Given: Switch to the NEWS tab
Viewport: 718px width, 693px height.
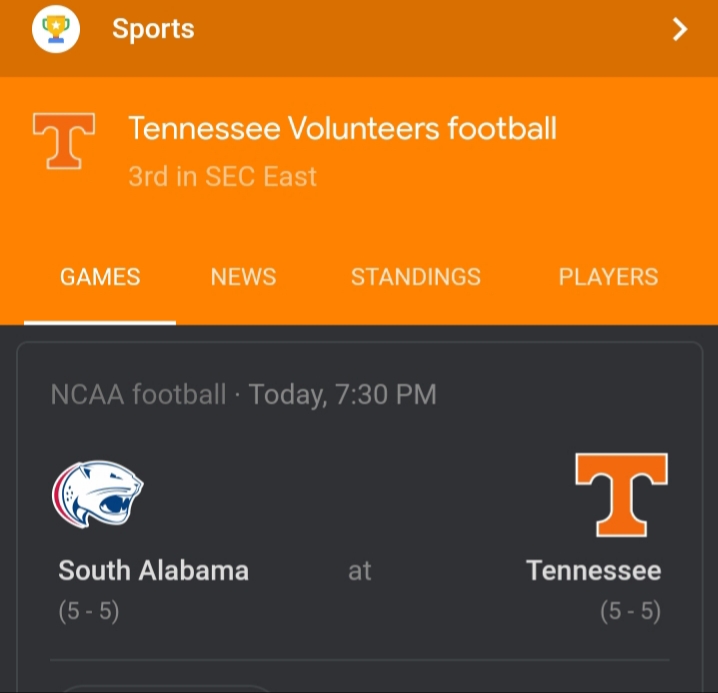Looking at the screenshot, I should 243,277.
